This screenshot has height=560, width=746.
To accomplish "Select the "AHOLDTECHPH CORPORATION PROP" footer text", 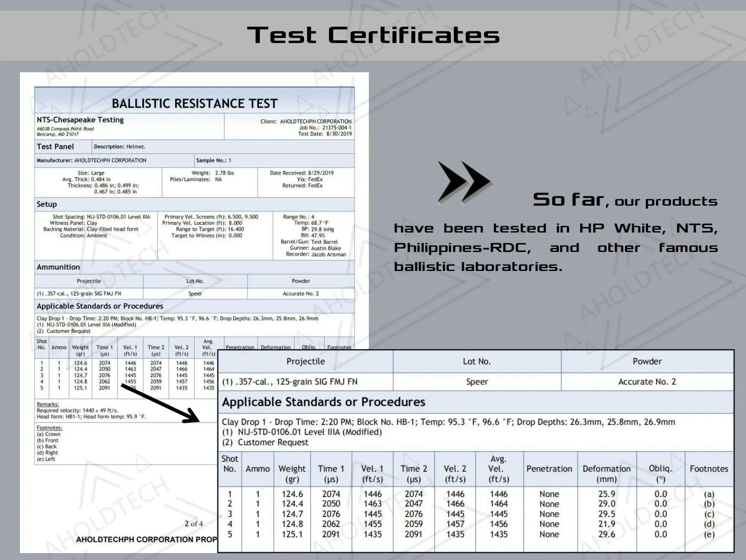I will tap(146, 540).
